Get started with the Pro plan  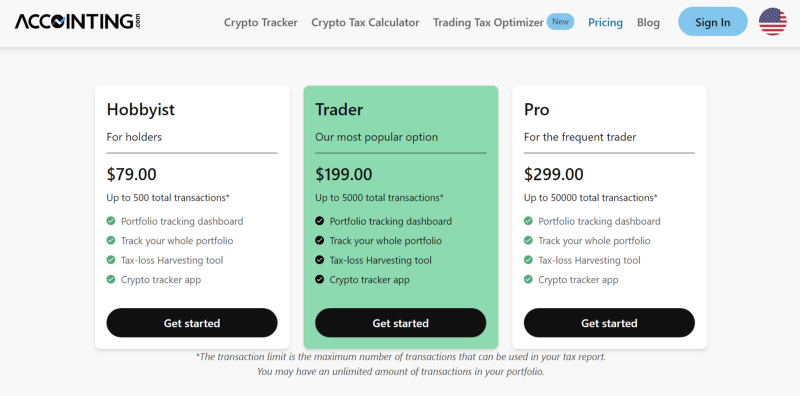(609, 323)
